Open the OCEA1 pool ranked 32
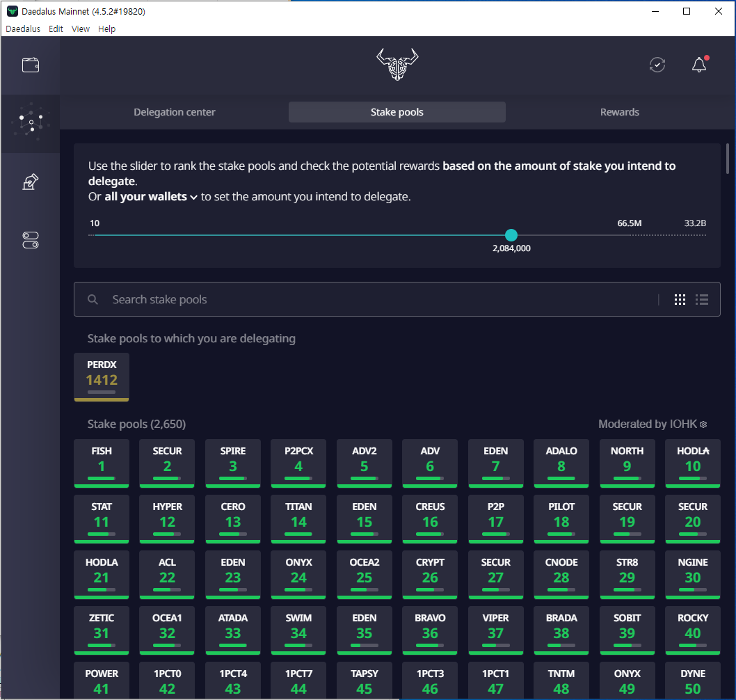 click(x=167, y=630)
